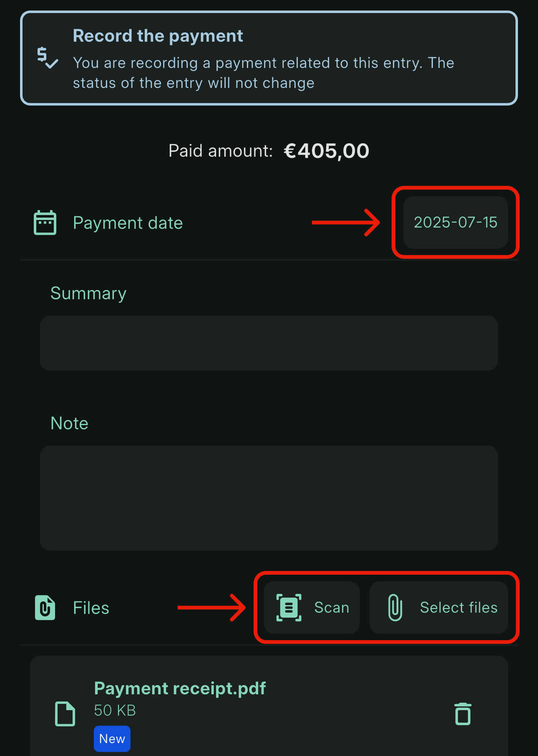The height and width of the screenshot is (756, 538).
Task: Click the Files attachment icon
Action: (45, 608)
